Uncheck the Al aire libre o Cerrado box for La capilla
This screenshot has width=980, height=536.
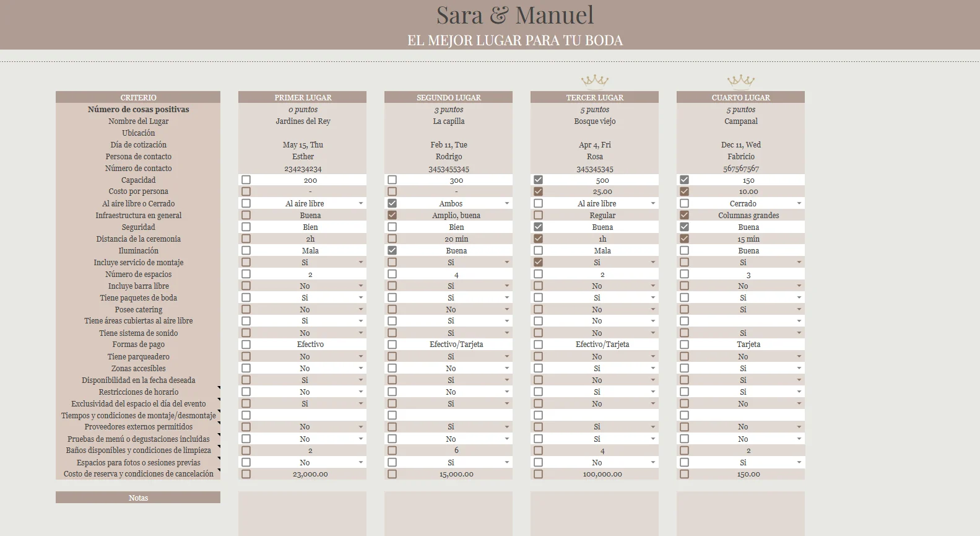[x=392, y=203]
